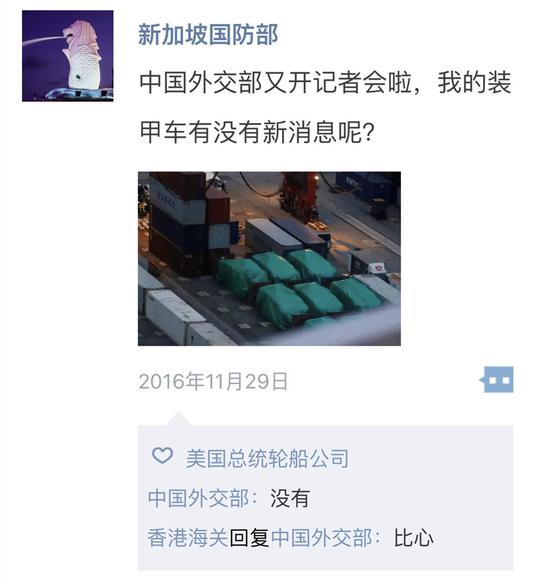This screenshot has width=550, height=584.
Task: Open the Merlion avatar of 新加坡国防部
Action: [68, 56]
